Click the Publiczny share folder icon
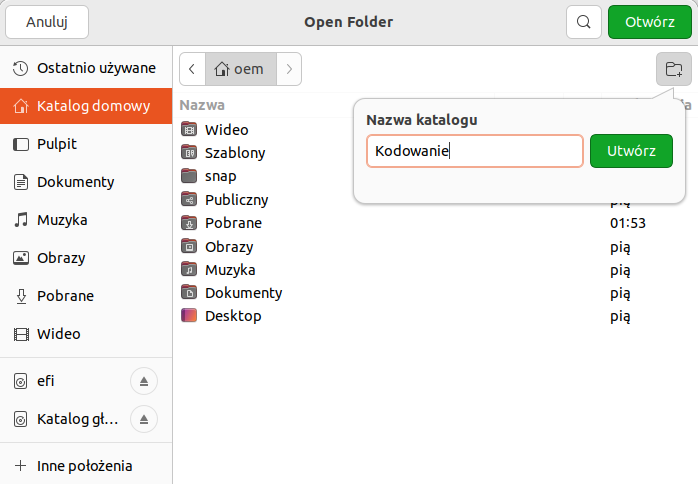The image size is (698, 484). 189,199
